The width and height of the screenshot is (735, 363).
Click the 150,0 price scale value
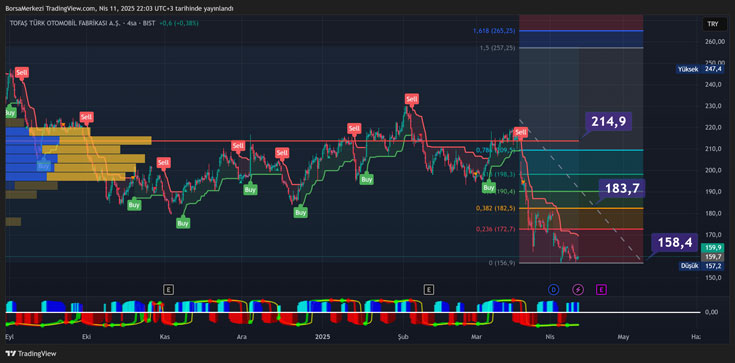coord(712,278)
